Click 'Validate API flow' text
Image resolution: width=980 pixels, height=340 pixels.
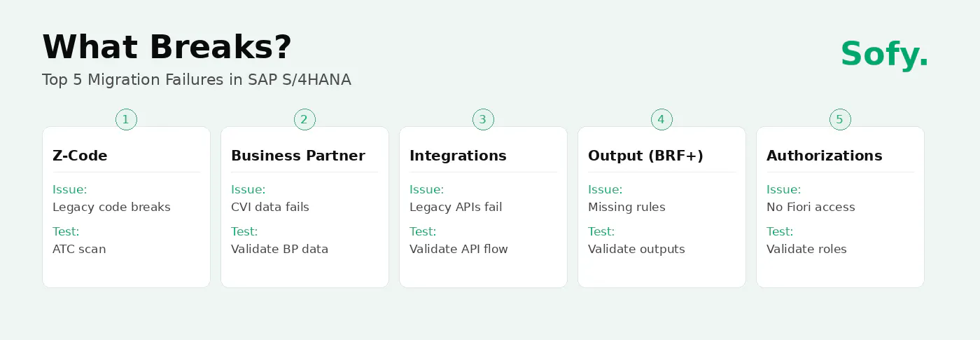458,249
